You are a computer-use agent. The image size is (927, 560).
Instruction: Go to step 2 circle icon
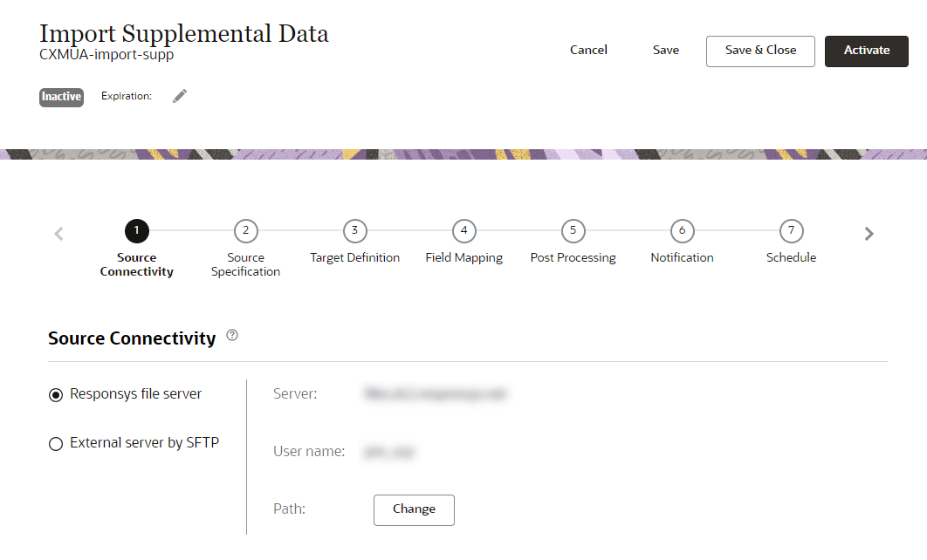coord(246,231)
